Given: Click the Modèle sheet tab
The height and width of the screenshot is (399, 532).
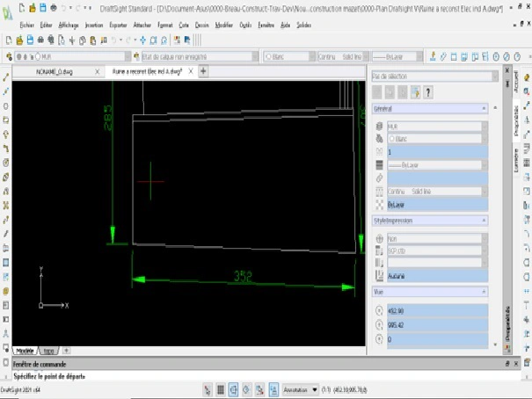Looking at the screenshot, I should 25,350.
